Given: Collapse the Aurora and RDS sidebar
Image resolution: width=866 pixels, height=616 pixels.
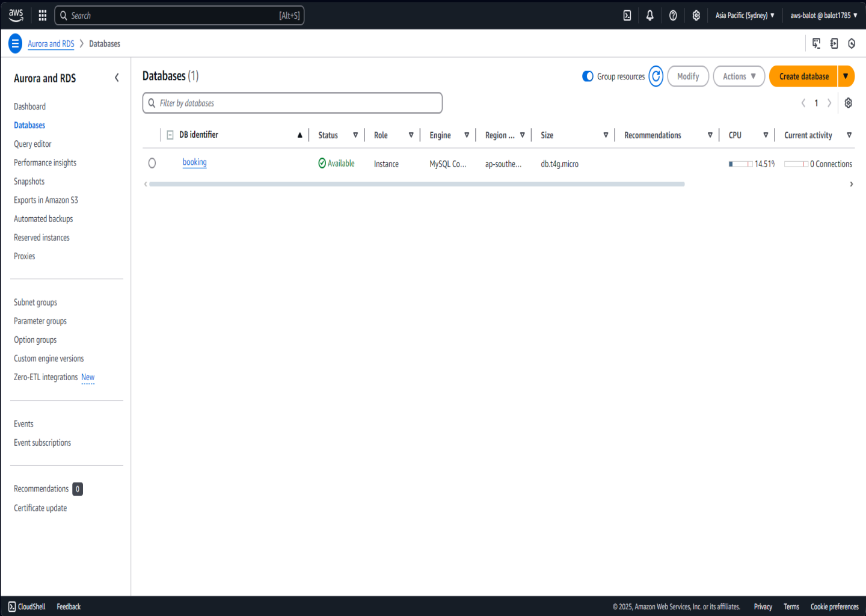Looking at the screenshot, I should coord(117,78).
